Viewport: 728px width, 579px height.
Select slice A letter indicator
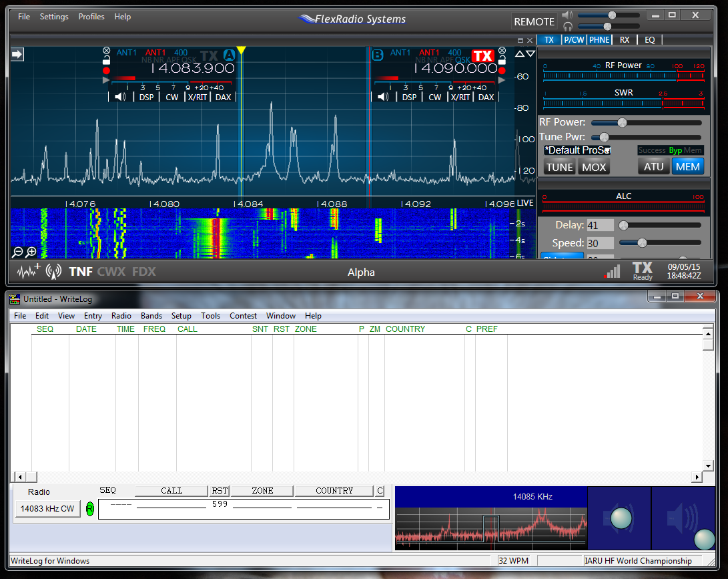point(230,55)
